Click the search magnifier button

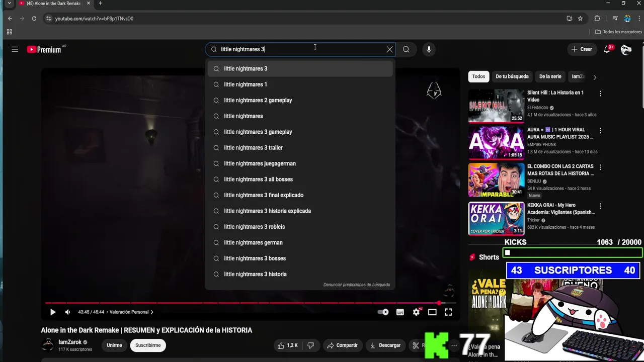[x=406, y=49]
